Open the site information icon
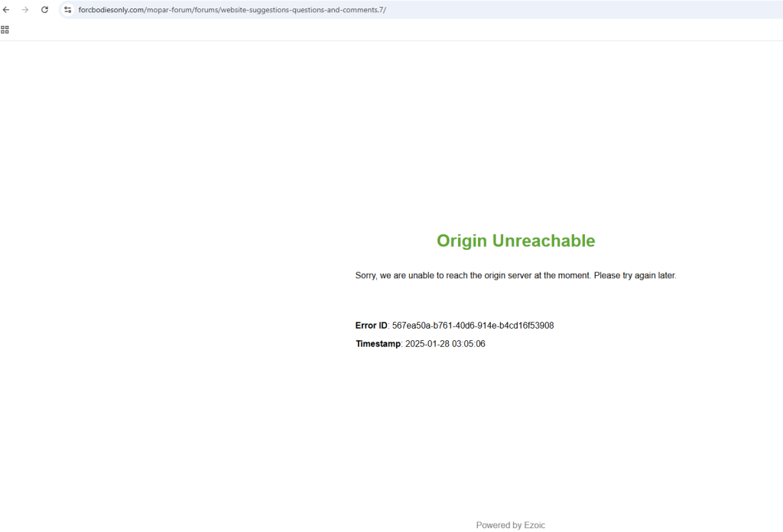 click(67, 10)
